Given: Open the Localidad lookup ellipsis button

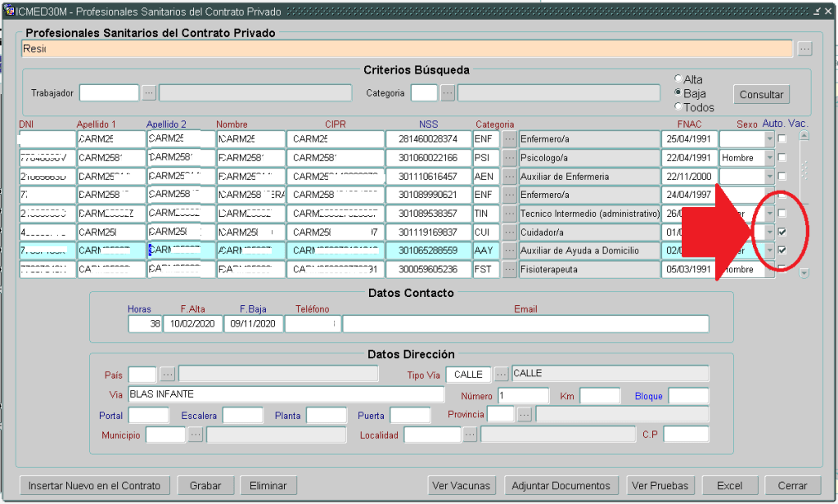Looking at the screenshot, I should coord(470,435).
